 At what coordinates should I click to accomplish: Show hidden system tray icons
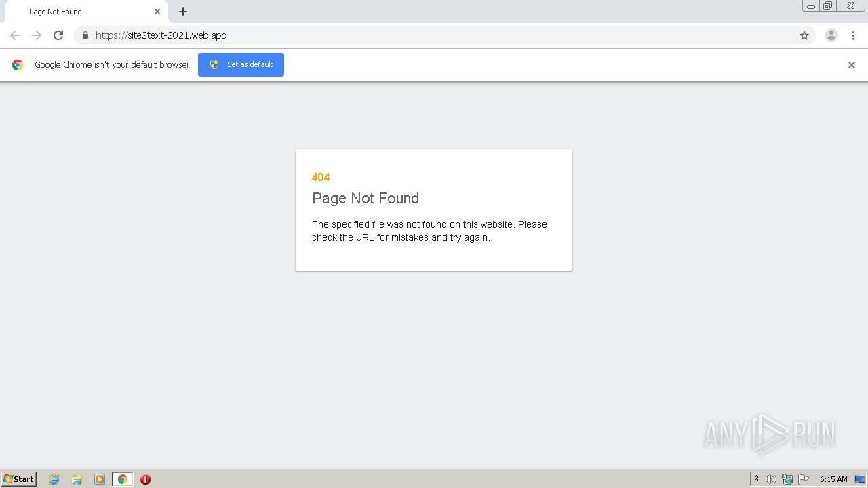tap(757, 479)
